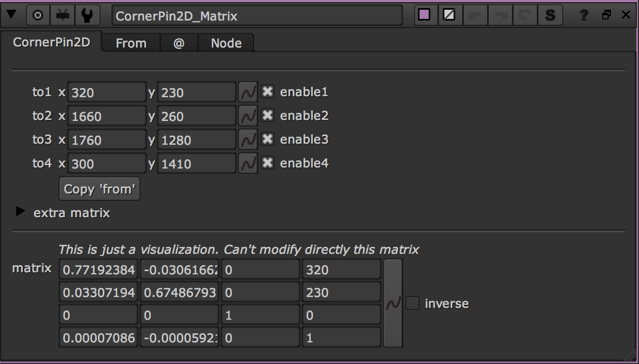
Task: Enable the inverse checkbox
Action: [x=412, y=304]
